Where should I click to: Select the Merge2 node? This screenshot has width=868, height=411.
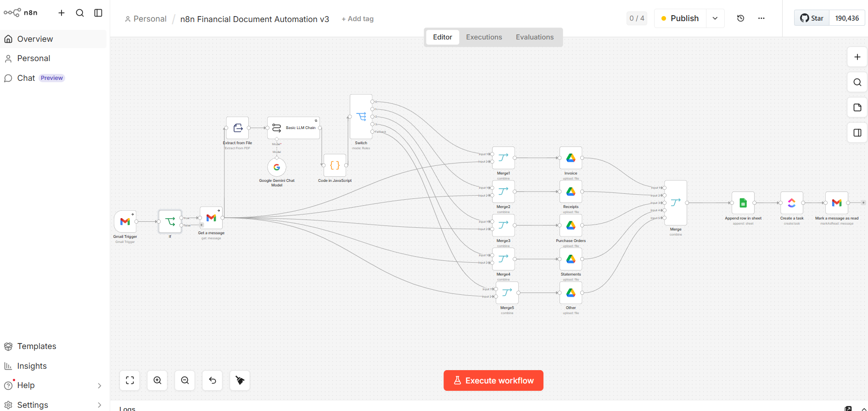504,191
